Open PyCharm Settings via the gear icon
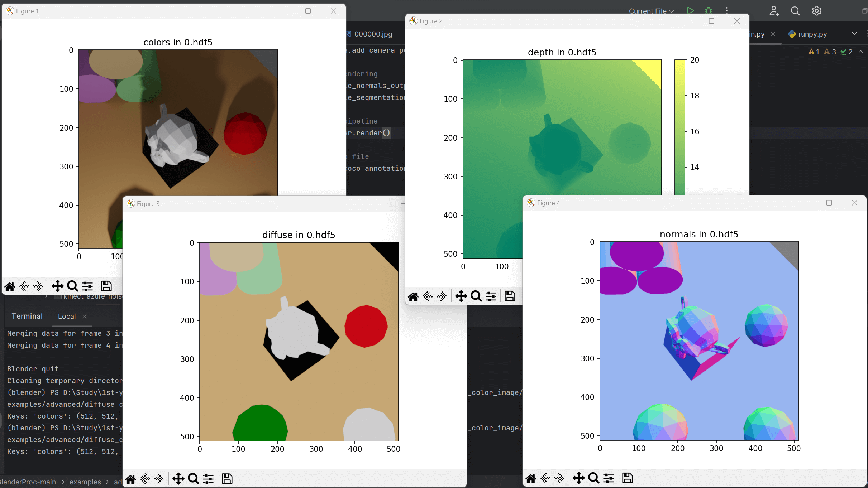The width and height of the screenshot is (868, 488). (817, 11)
